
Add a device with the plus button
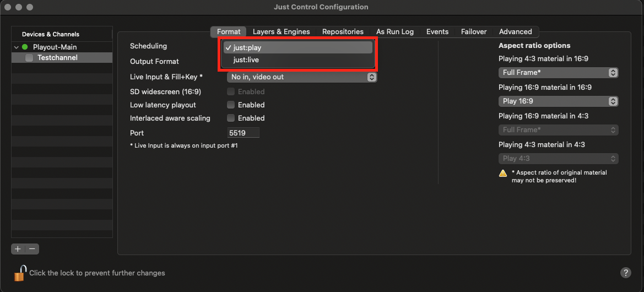[x=18, y=248]
